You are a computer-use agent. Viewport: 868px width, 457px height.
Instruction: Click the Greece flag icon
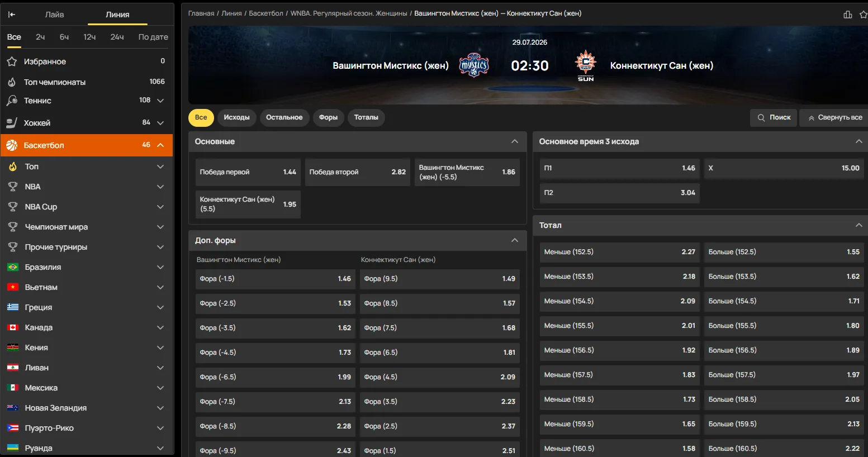[x=13, y=307]
